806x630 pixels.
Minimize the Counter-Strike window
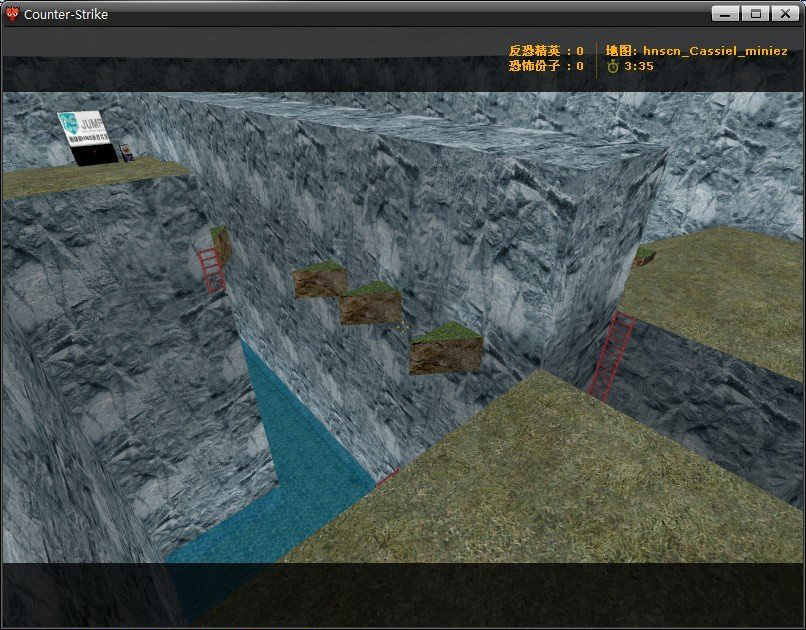pyautogui.click(x=725, y=14)
